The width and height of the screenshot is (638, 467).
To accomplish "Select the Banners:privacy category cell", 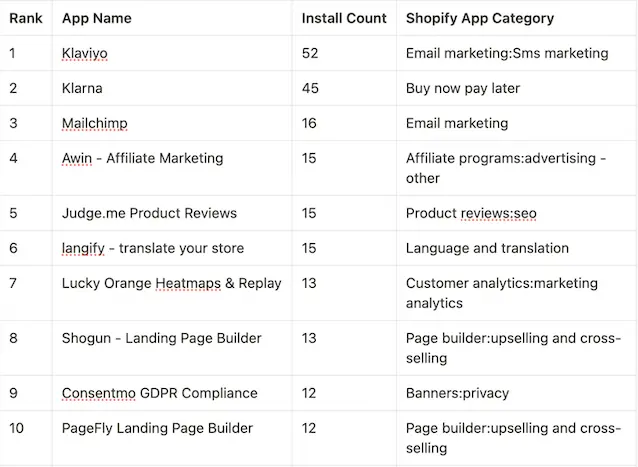I will (x=517, y=393).
